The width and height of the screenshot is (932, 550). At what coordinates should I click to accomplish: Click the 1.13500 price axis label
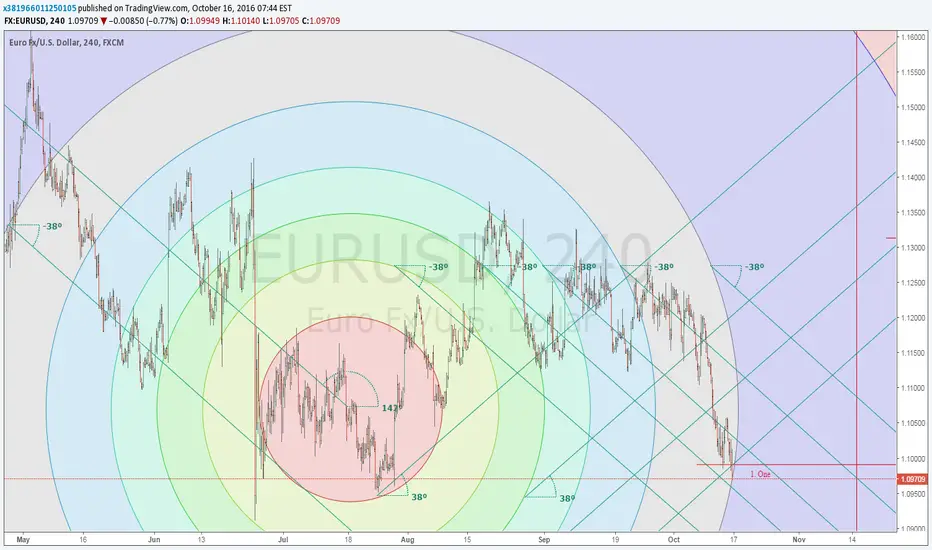(x=913, y=212)
